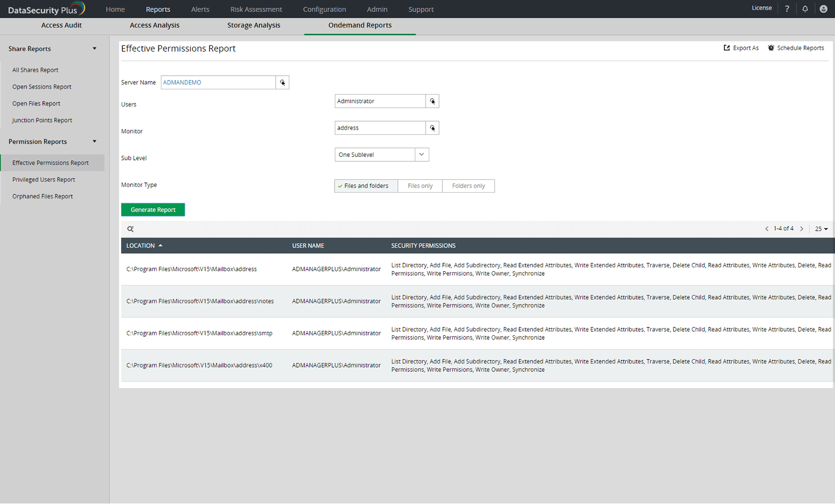Click the SECURITY PERMISSIONS column header
Viewport: 835px width, 504px height.
click(424, 245)
